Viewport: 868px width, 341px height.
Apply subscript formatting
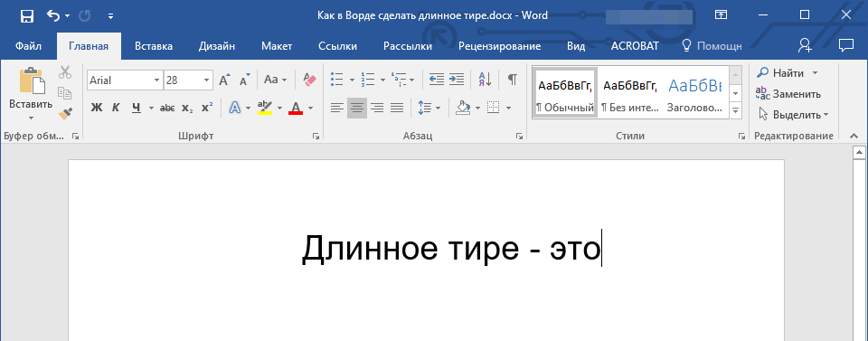[187, 108]
